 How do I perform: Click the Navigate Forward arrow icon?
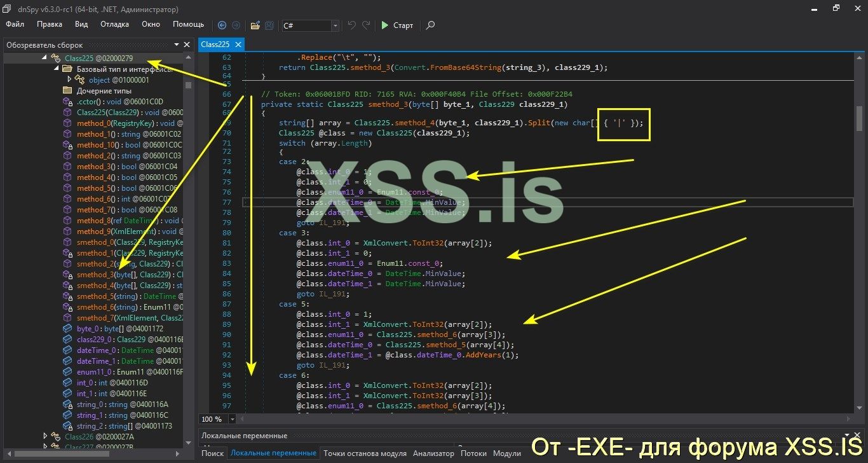pos(236,25)
